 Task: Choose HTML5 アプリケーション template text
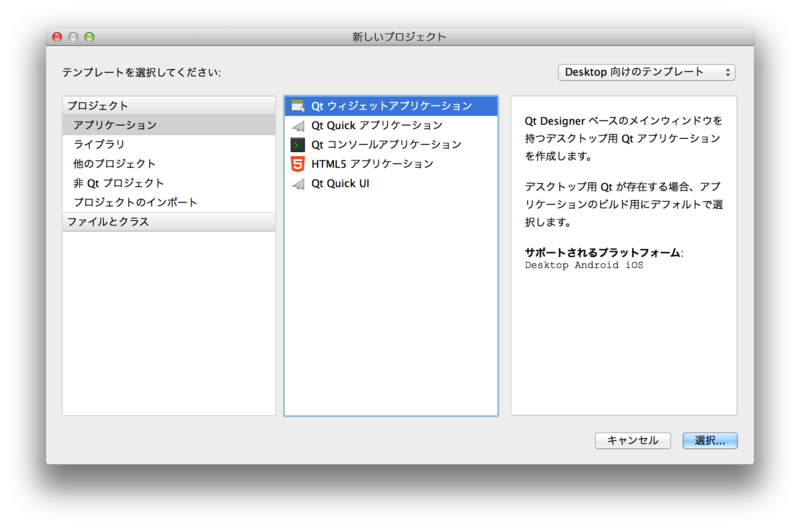372,164
